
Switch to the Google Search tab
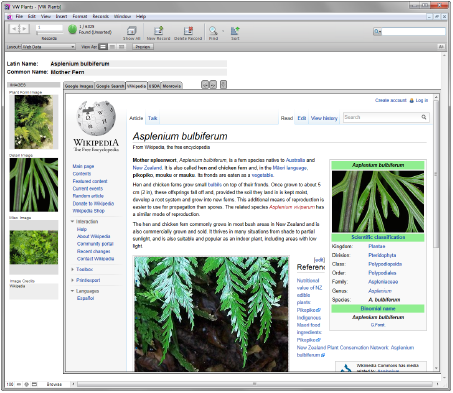pos(110,86)
